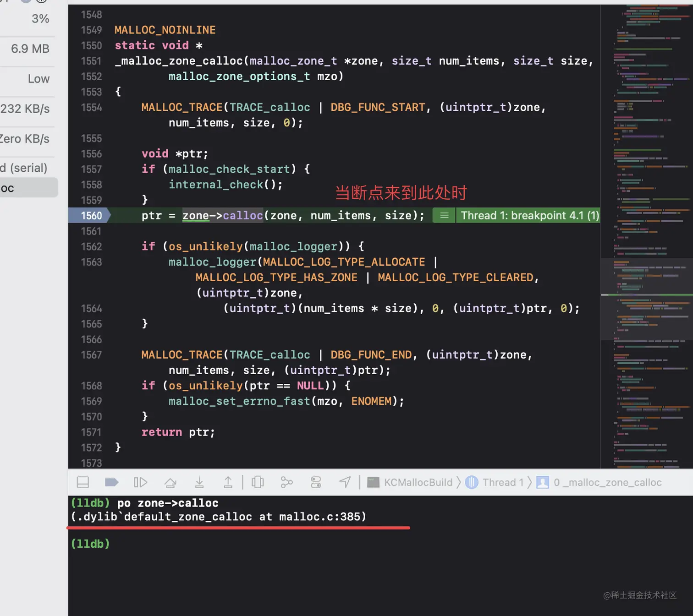
Task: Click malloc_check_start in the if condition
Action: point(229,169)
